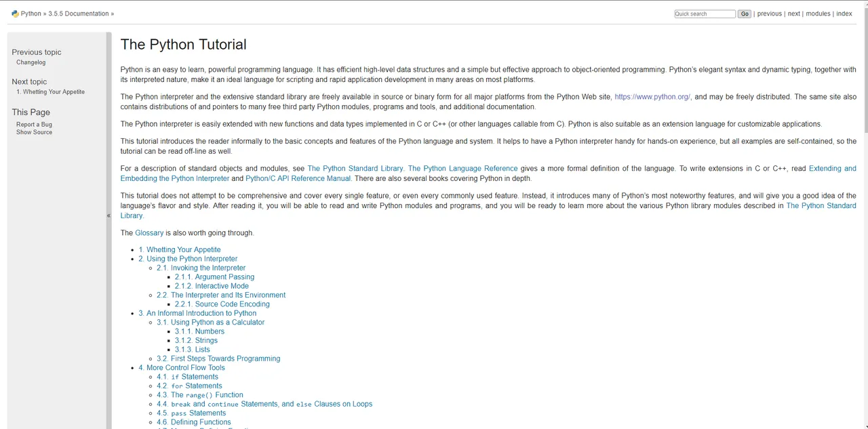Open 4. More Control Flow Tools
This screenshot has width=868, height=429.
pyautogui.click(x=182, y=368)
